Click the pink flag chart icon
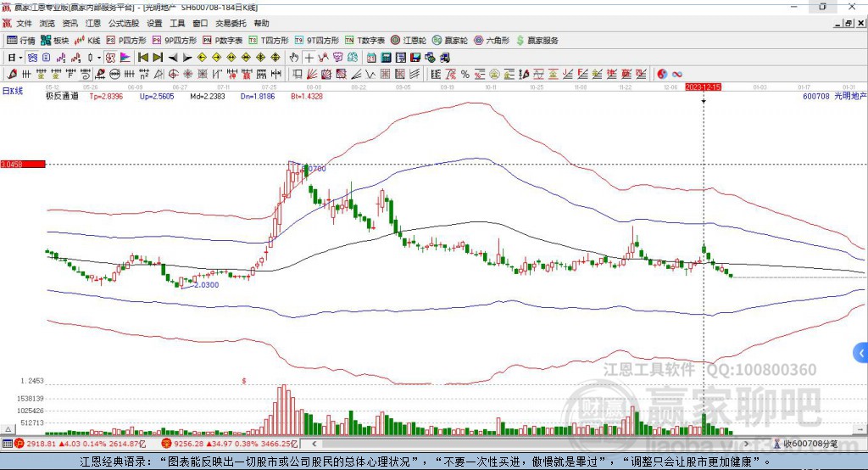Image resolution: width=868 pixels, height=470 pixels. click(125, 58)
